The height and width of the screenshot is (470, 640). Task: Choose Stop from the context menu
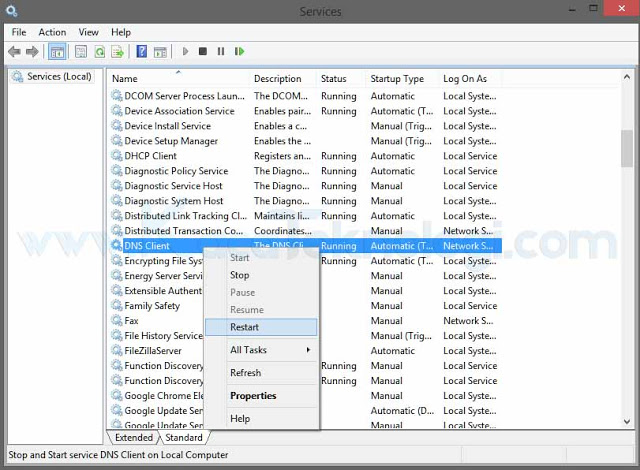240,275
